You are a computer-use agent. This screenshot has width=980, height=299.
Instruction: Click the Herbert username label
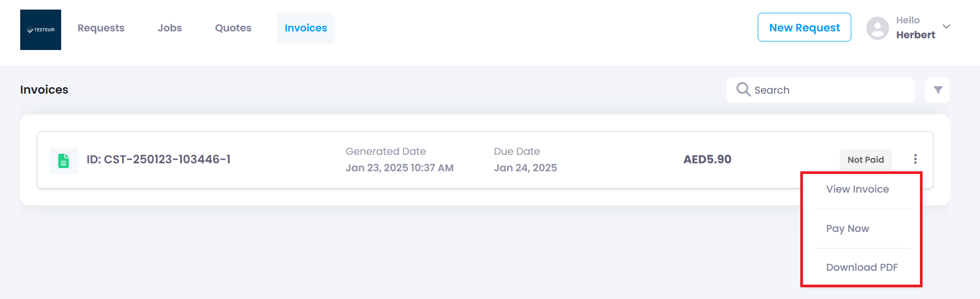coord(915,35)
